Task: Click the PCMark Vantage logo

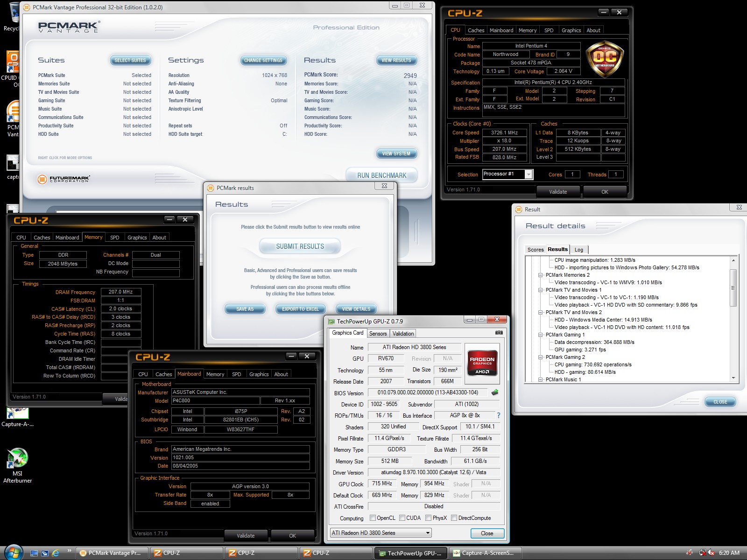Action: [69, 27]
